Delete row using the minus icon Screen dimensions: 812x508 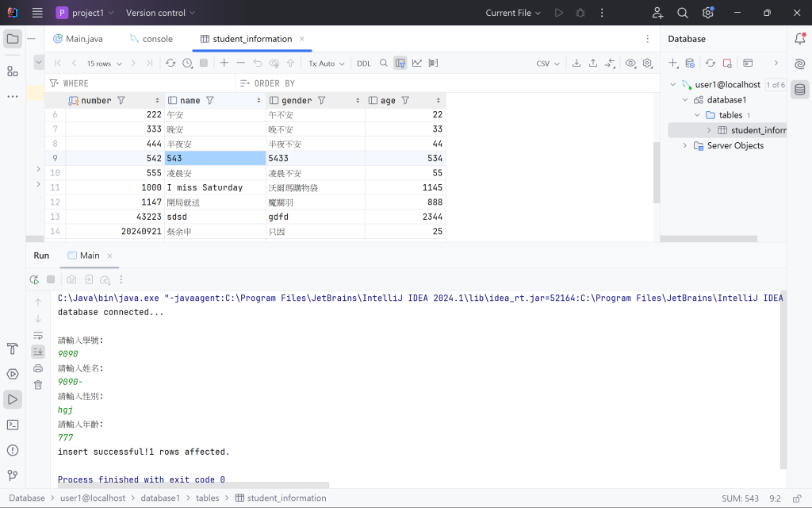coord(241,63)
